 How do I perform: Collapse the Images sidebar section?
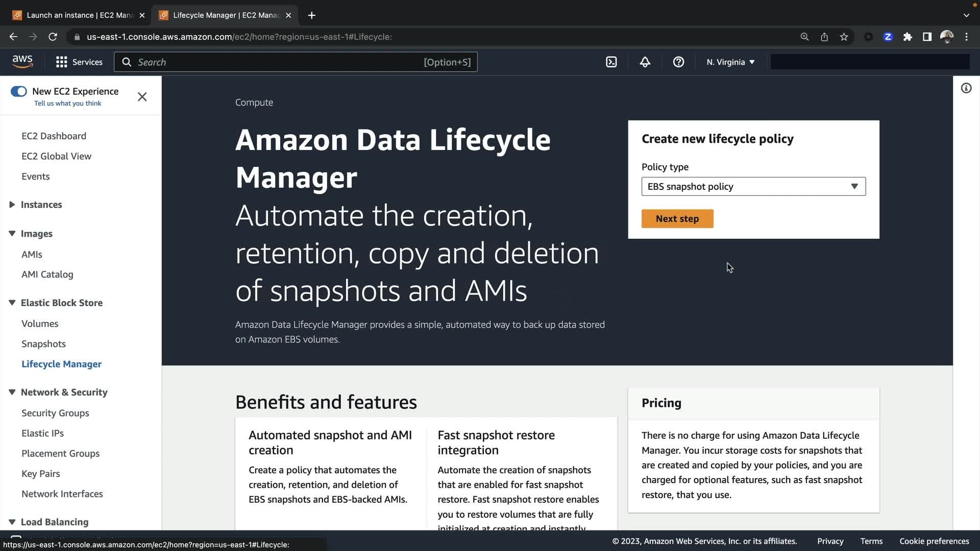[x=12, y=234]
